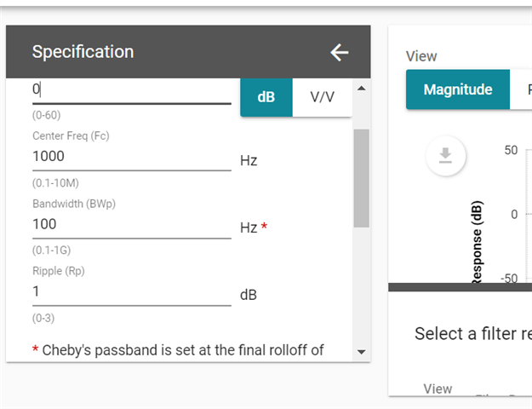
Task: Click the Specification panel title
Action: coord(83,52)
